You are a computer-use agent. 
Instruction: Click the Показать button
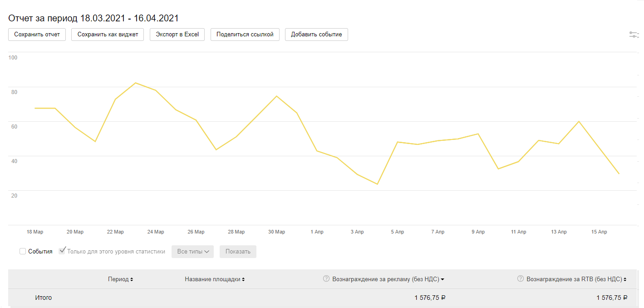238,252
